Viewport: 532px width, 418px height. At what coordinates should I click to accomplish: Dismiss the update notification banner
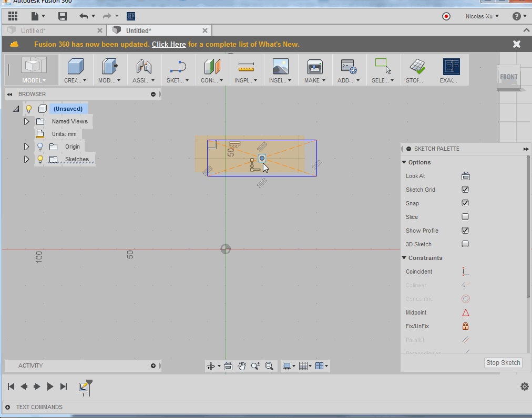516,44
